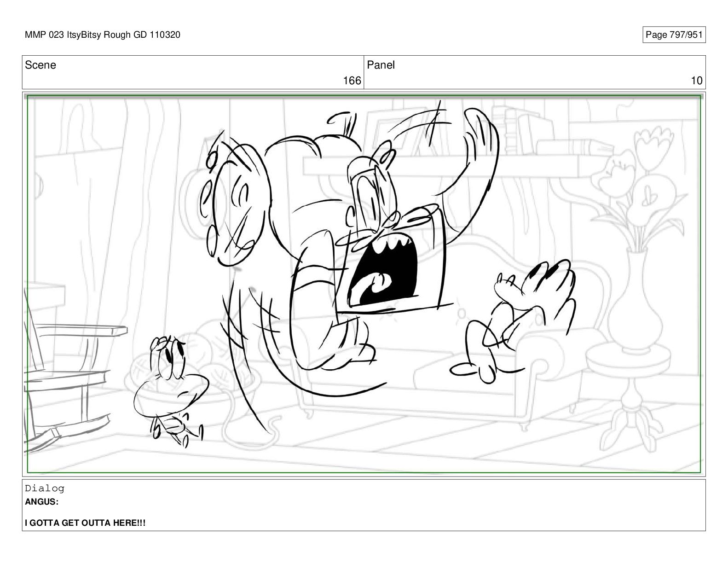Click the scene number '166'

(x=352, y=81)
